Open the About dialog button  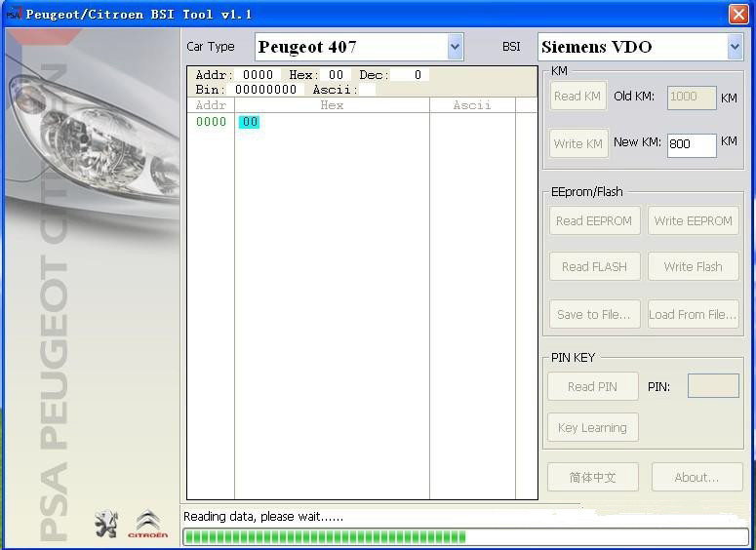point(696,477)
